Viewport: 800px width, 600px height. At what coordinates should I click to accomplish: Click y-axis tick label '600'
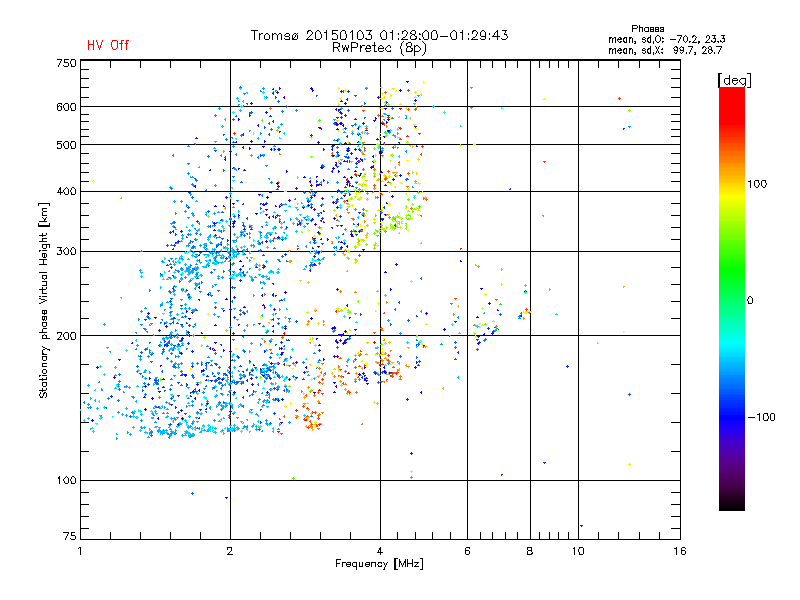coord(66,107)
